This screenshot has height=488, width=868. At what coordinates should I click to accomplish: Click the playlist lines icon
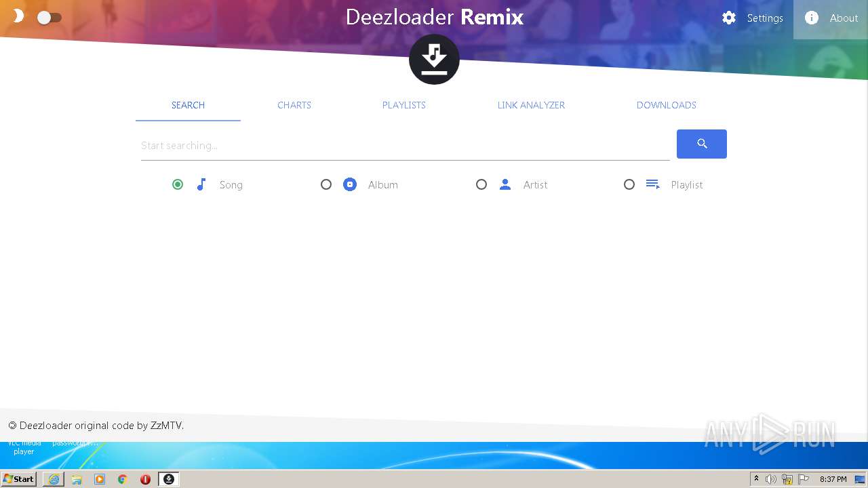point(653,184)
